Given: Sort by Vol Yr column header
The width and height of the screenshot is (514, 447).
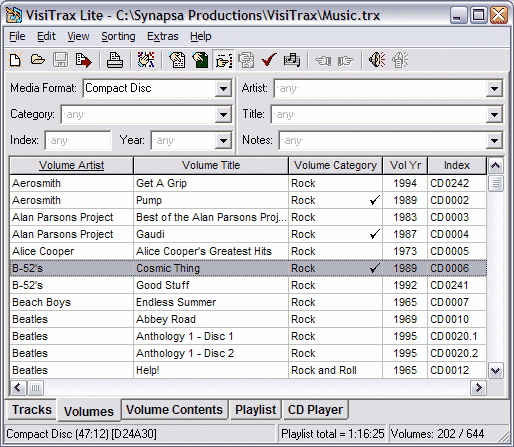Looking at the screenshot, I should [405, 165].
